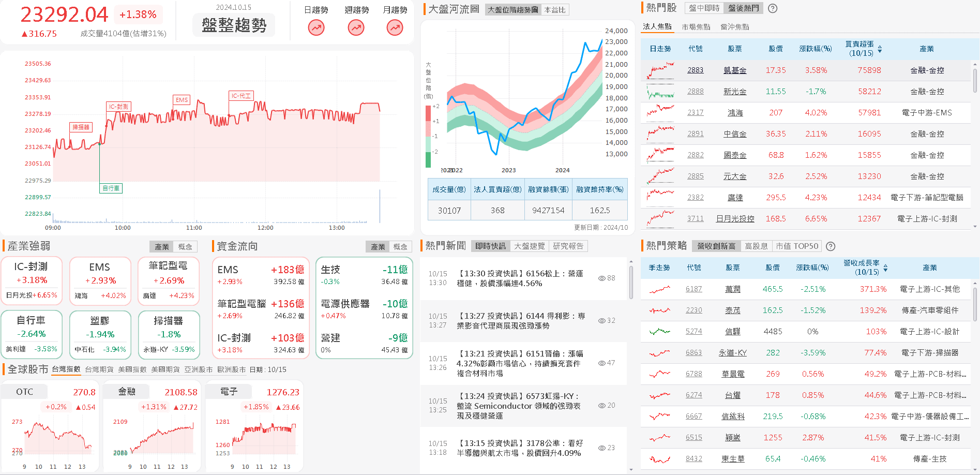Click the news list scrollbar thumb

point(631,281)
